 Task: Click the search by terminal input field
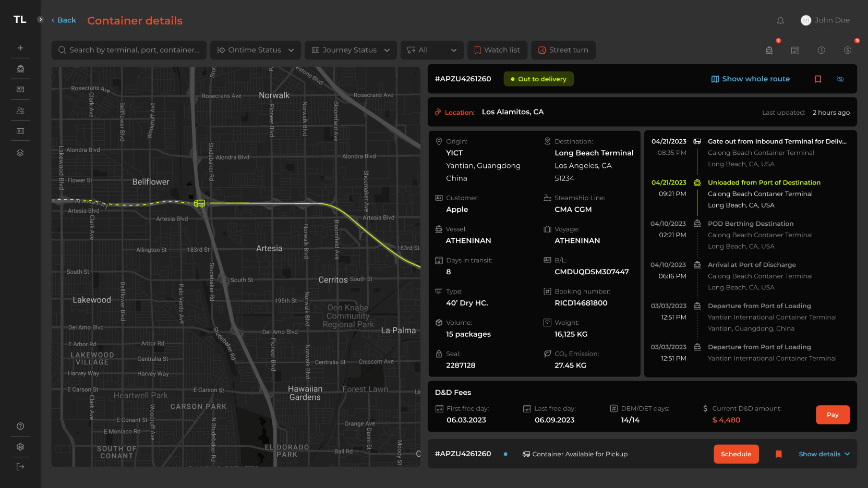(x=129, y=50)
